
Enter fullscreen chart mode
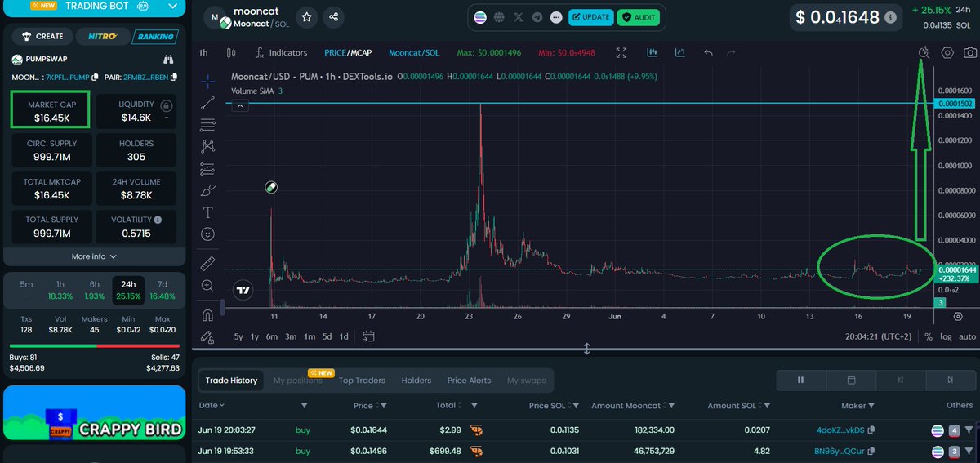pyautogui.click(x=622, y=52)
